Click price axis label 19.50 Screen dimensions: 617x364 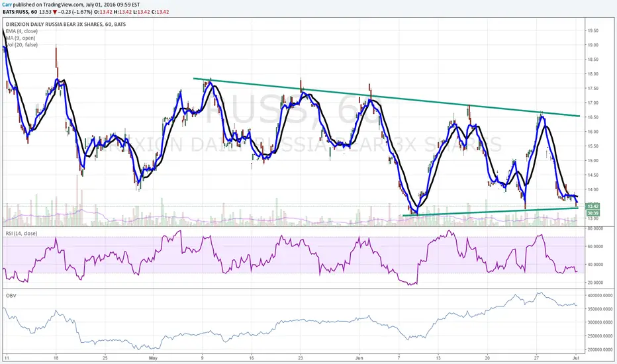coord(593,30)
